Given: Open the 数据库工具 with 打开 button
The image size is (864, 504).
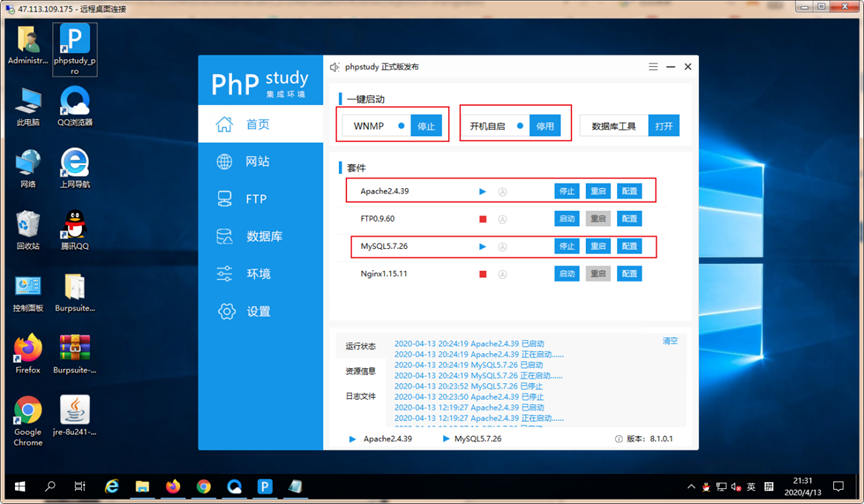Looking at the screenshot, I should click(664, 126).
